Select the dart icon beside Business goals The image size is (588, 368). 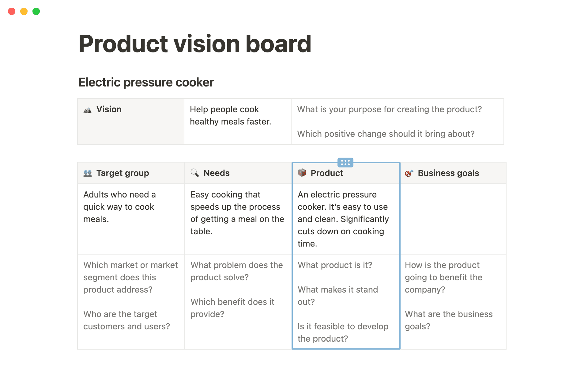(409, 173)
